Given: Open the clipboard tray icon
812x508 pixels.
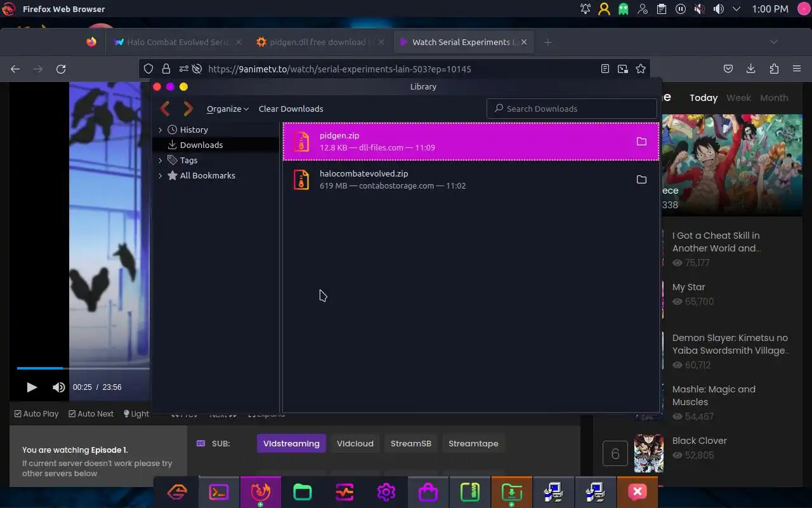Looking at the screenshot, I should tap(661, 9).
